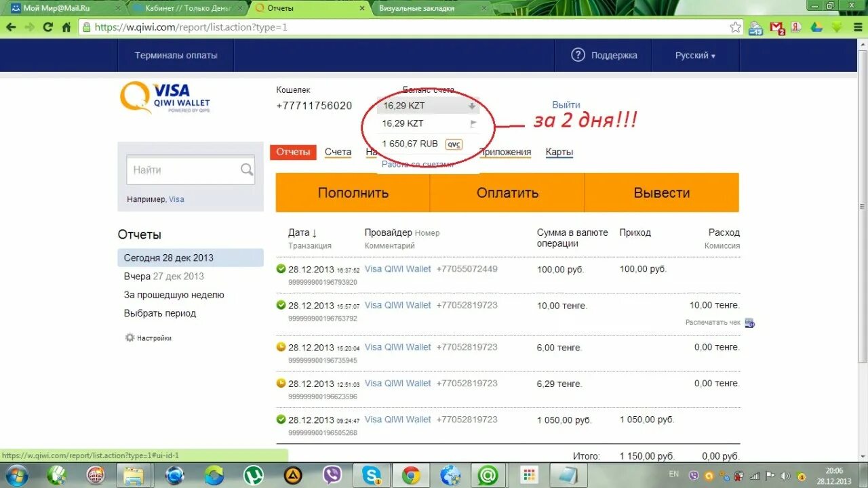Select Вчера 27 дек 2013 report
Image resolution: width=868 pixels, height=488 pixels.
click(x=164, y=276)
